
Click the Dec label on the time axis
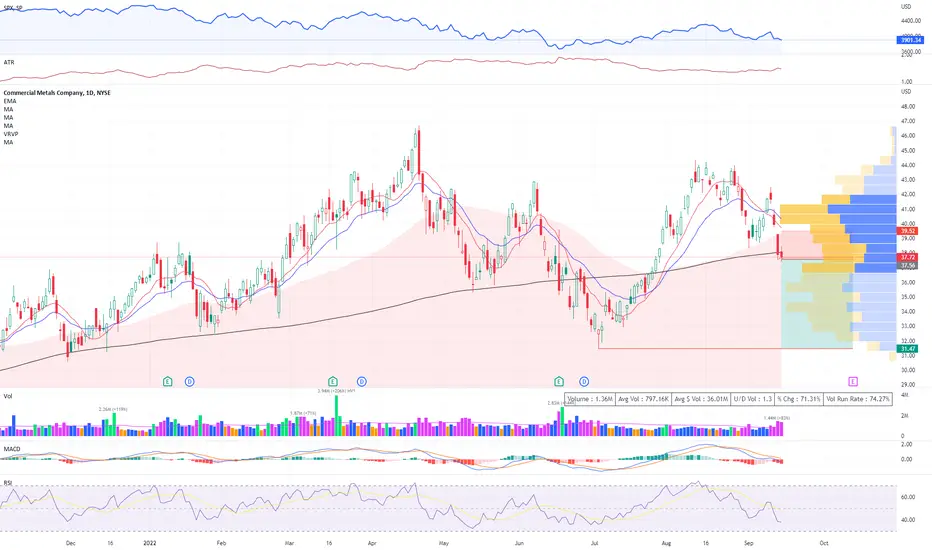tap(71, 543)
